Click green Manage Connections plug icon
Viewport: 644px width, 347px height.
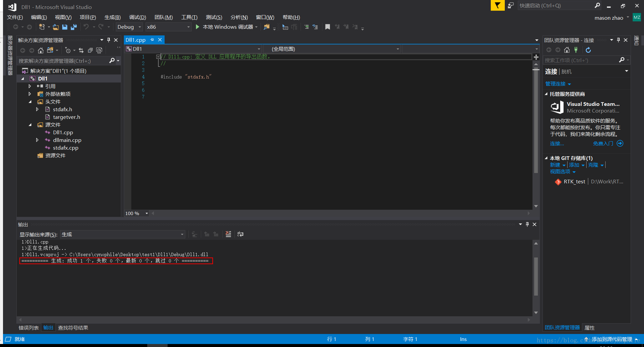pyautogui.click(x=576, y=50)
